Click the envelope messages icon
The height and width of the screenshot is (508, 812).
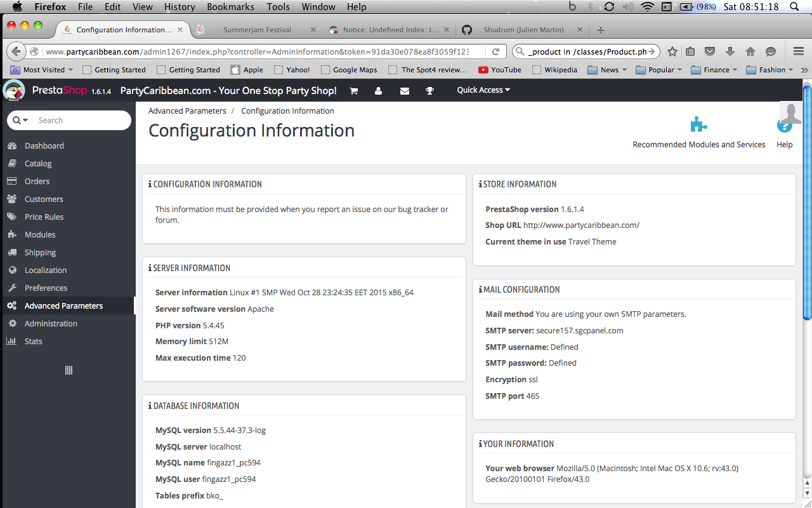pyautogui.click(x=405, y=91)
